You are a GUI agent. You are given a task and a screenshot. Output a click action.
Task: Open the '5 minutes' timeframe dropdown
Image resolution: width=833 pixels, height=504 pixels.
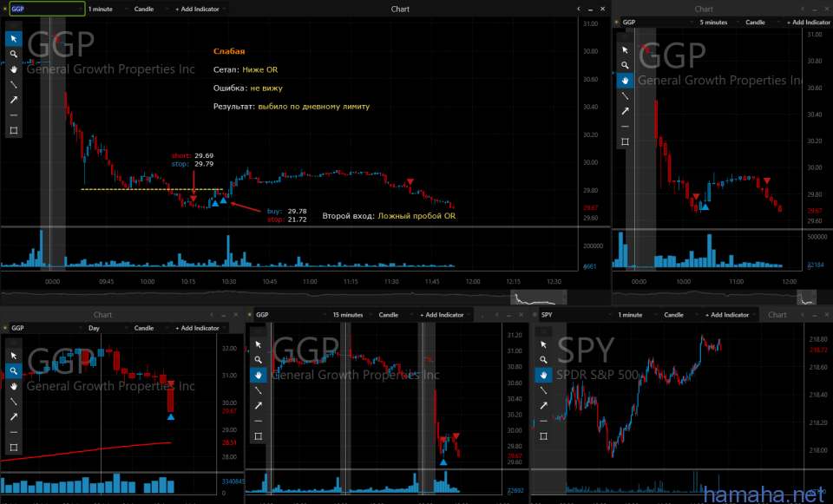pos(718,23)
